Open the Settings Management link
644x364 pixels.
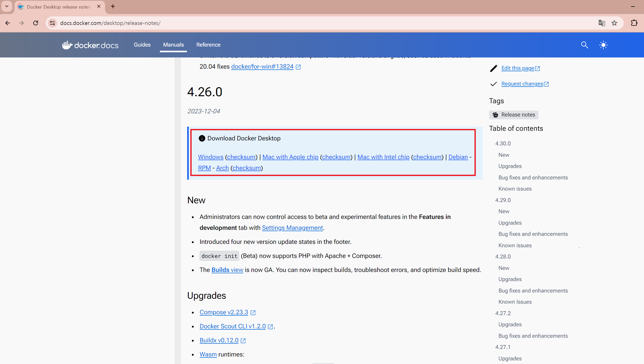[x=292, y=228]
